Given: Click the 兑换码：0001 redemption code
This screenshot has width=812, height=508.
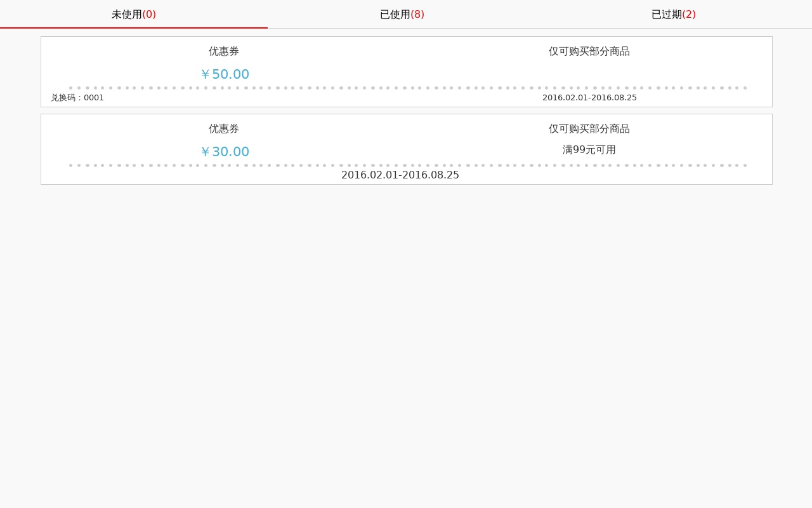Looking at the screenshot, I should coord(77,98).
